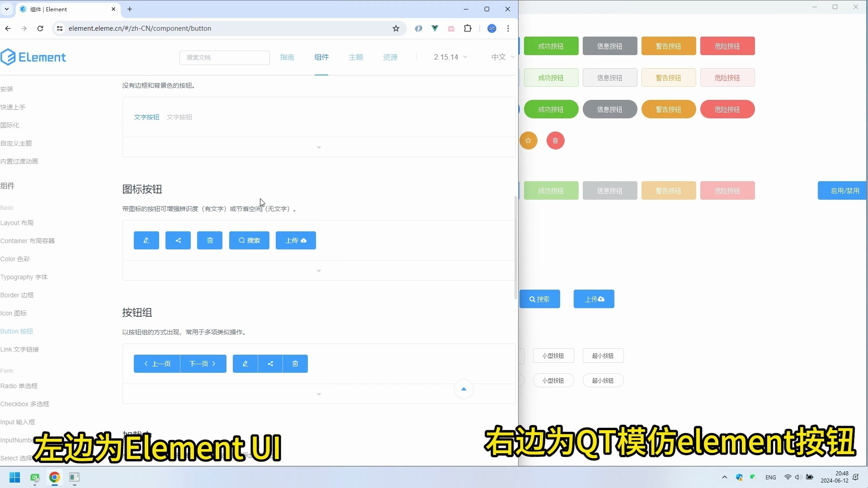
Task: Click the green solid 成功按钮
Action: 551,46
